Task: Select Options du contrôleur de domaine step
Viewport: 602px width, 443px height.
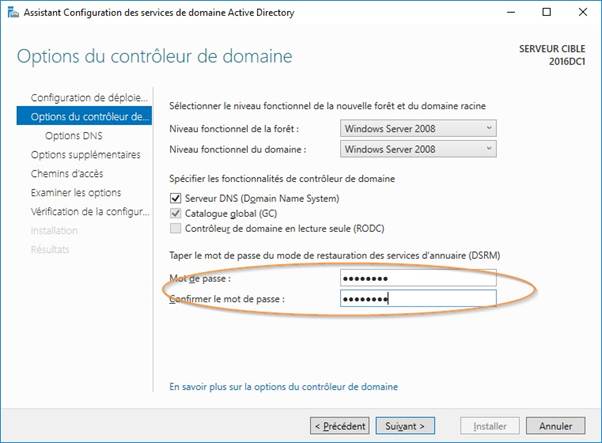Action: point(84,116)
